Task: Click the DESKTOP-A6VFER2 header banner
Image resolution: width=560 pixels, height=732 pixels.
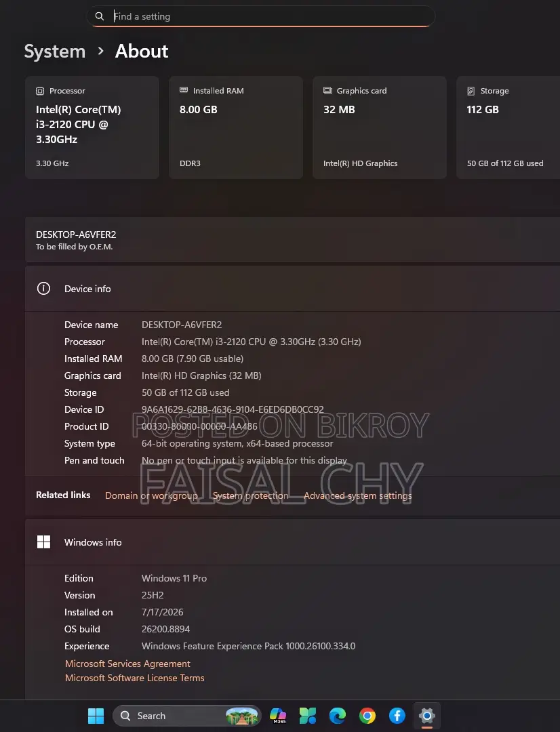Action: point(292,239)
